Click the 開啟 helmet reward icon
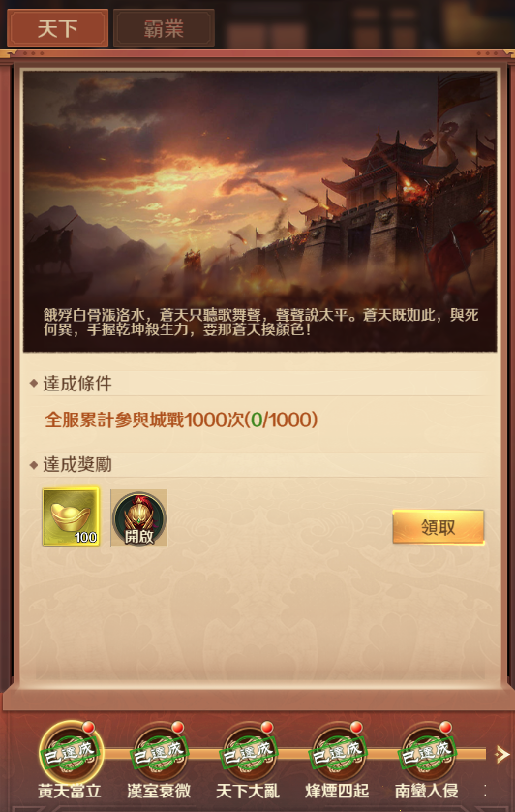The image size is (515, 812). pos(138,517)
